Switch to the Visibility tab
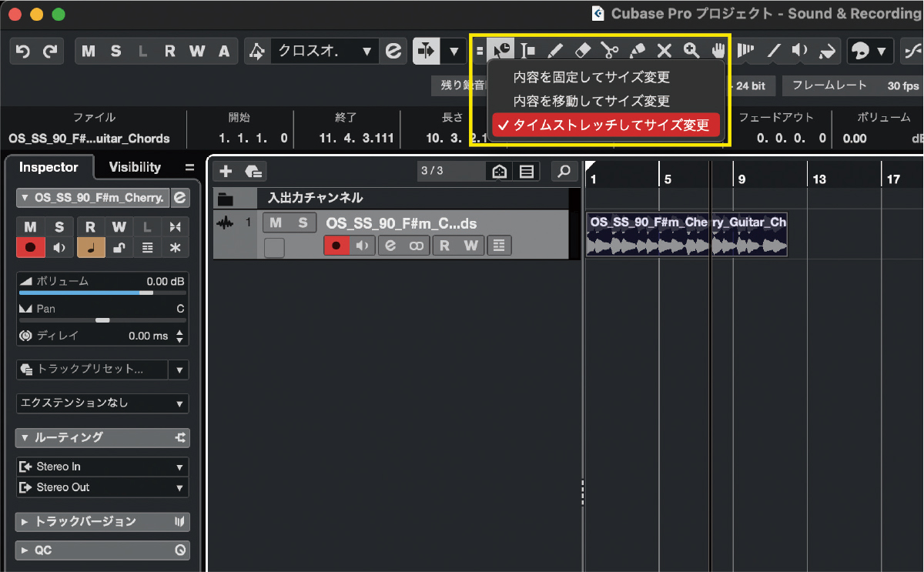Image resolution: width=924 pixels, height=572 pixels. 135,167
